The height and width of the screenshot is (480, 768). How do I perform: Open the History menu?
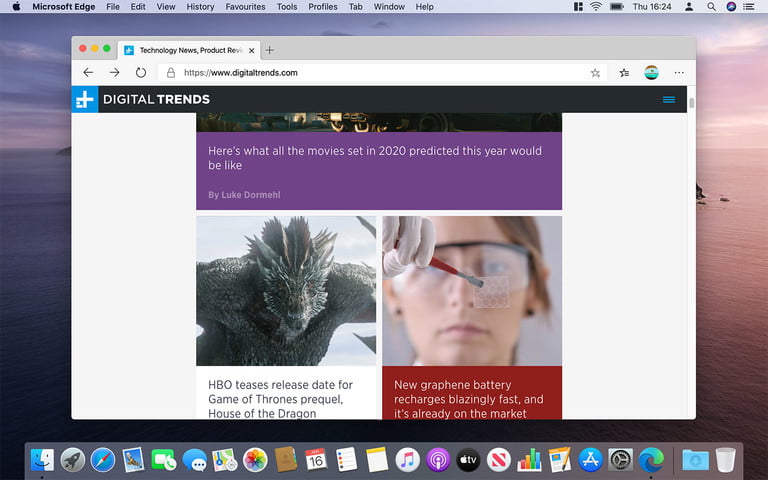tap(200, 6)
